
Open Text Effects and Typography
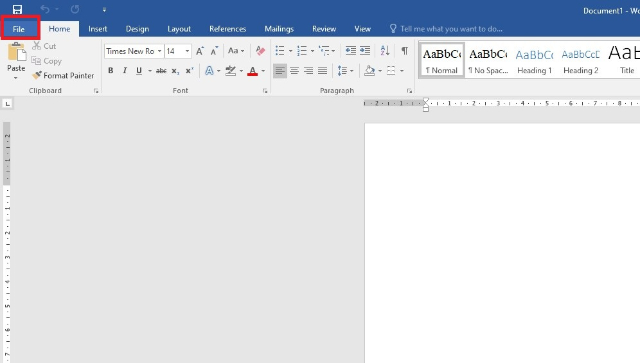(209, 71)
